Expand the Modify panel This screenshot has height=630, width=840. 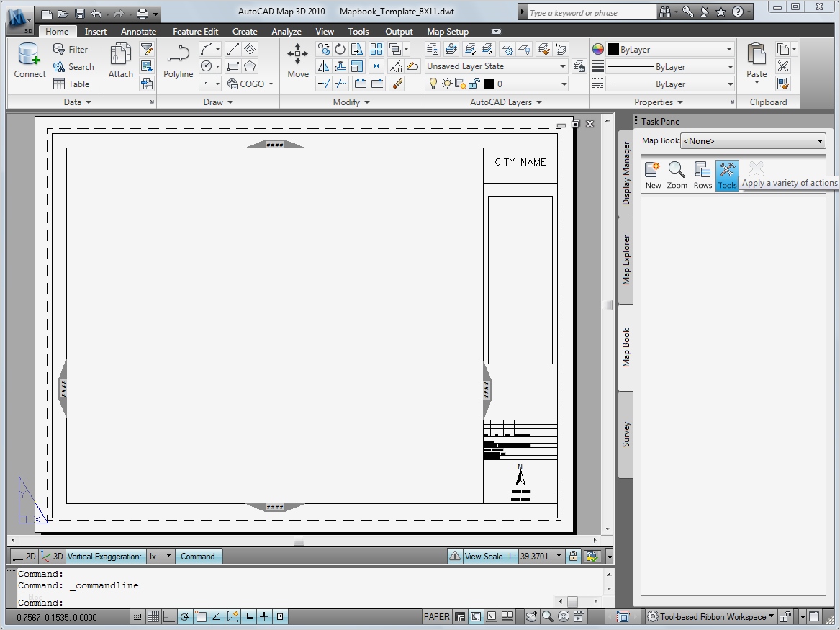click(351, 102)
